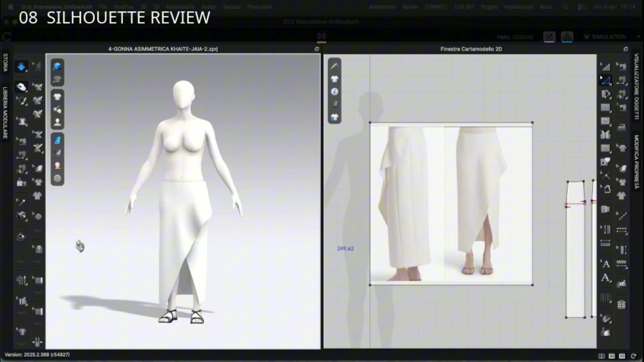Select the Tack on avatar pin tool

pyautogui.click(x=21, y=202)
